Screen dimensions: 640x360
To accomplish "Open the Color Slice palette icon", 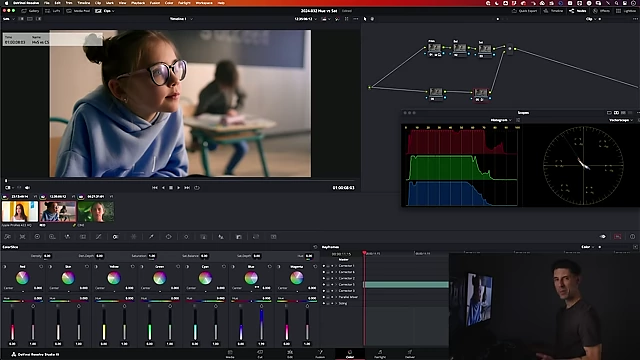I will click(116, 237).
